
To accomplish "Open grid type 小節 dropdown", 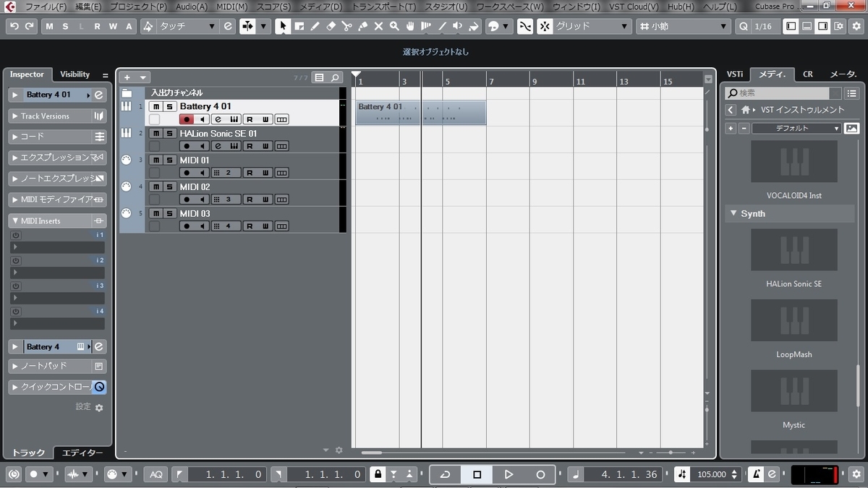I will coord(685,26).
